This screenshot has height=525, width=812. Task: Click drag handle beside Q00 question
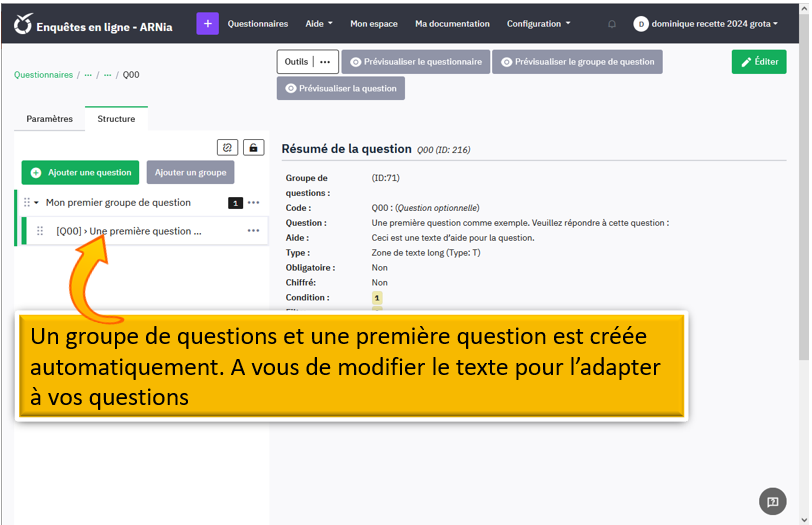(x=40, y=231)
